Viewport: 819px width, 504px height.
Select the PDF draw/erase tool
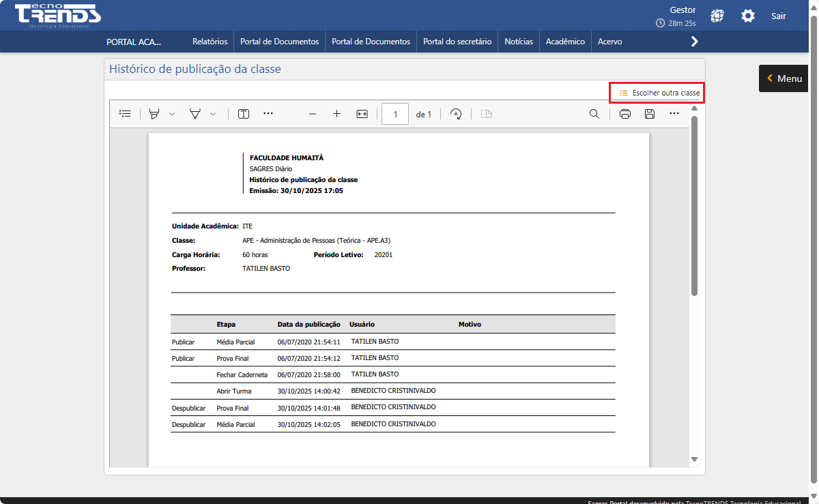pos(195,114)
